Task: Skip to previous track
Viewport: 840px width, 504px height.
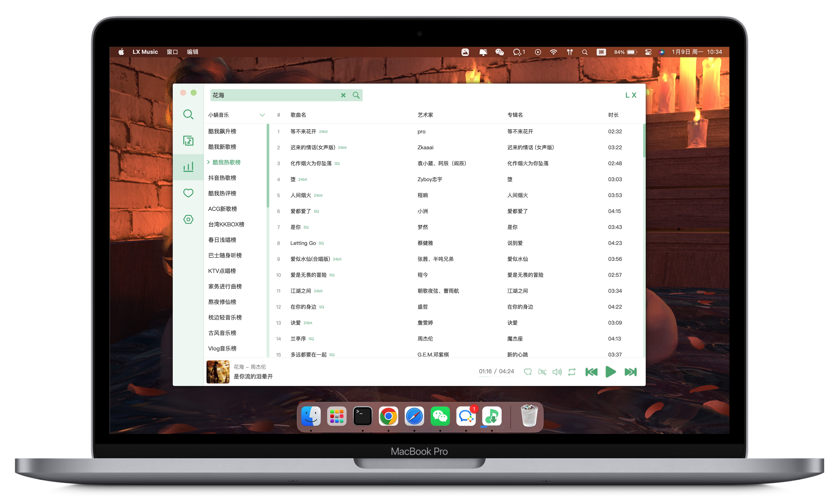Action: coord(591,372)
